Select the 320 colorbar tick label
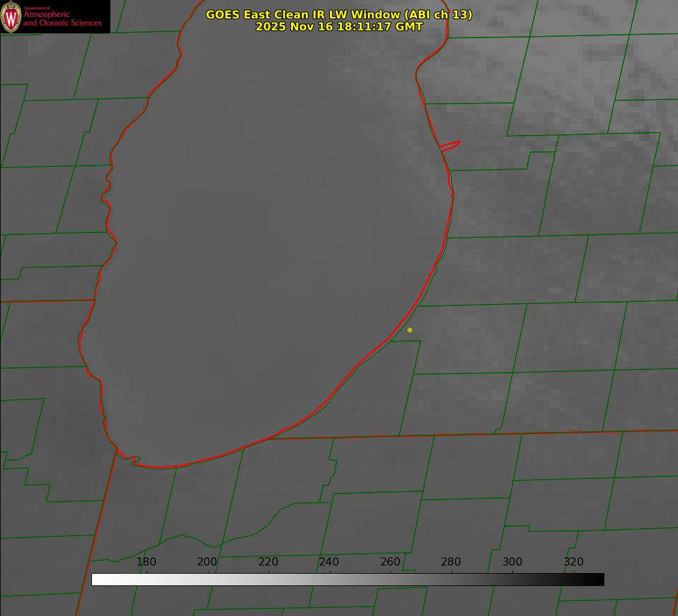This screenshot has width=678, height=616. [574, 562]
